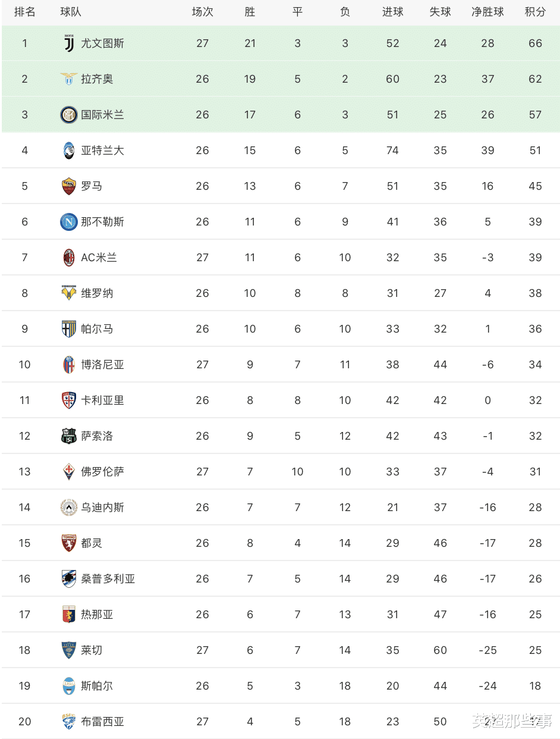Click the Sassuolo green crest icon
This screenshot has height=739, width=560.
(69, 436)
